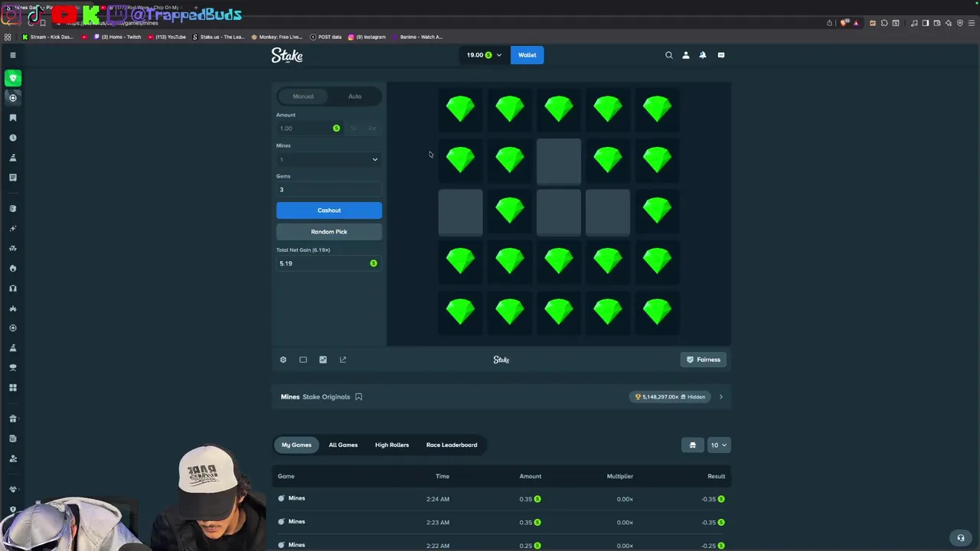This screenshot has width=980, height=551.
Task: Click the Stake logo in header
Action: coord(287,55)
